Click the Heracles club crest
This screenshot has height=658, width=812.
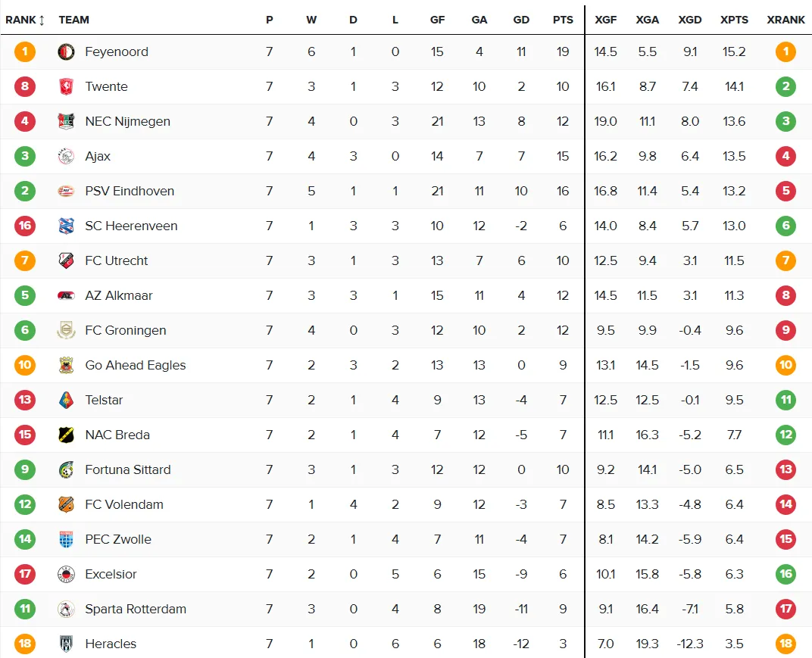[67, 644]
